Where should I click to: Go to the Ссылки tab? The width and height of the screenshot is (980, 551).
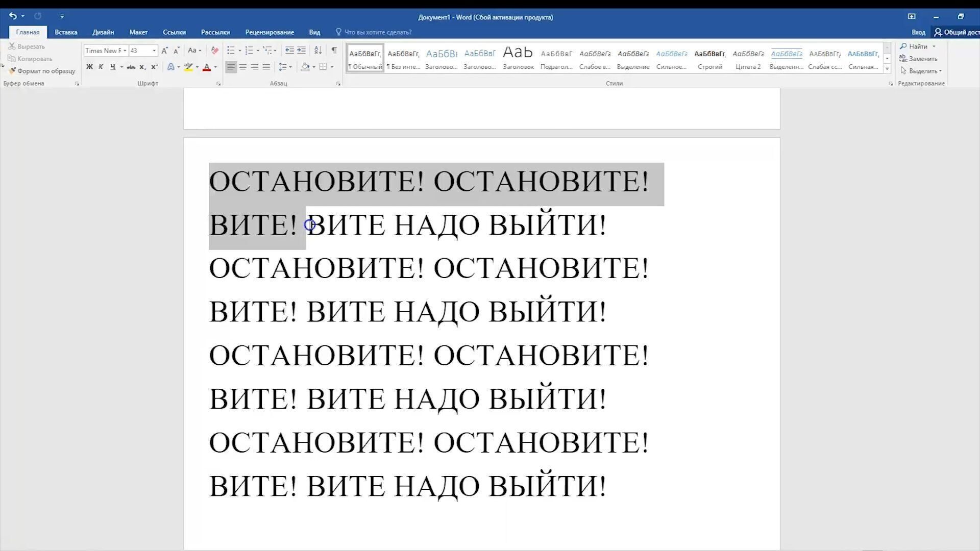[174, 32]
